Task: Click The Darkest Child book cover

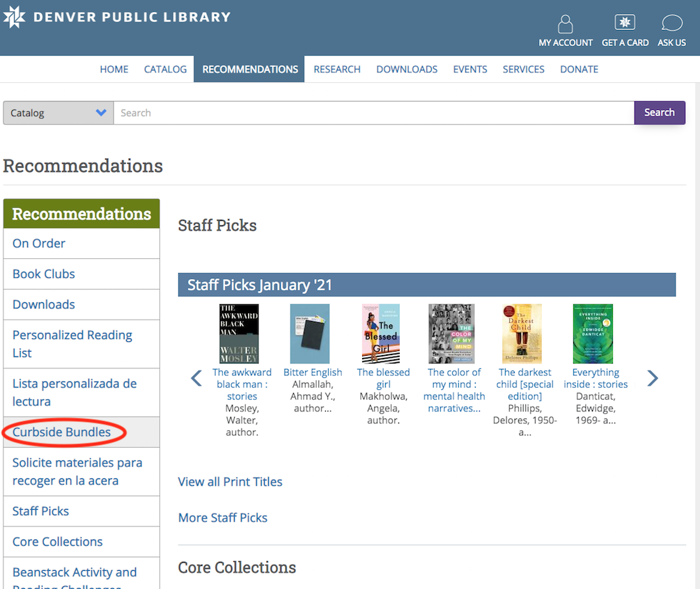Action: 522,333
